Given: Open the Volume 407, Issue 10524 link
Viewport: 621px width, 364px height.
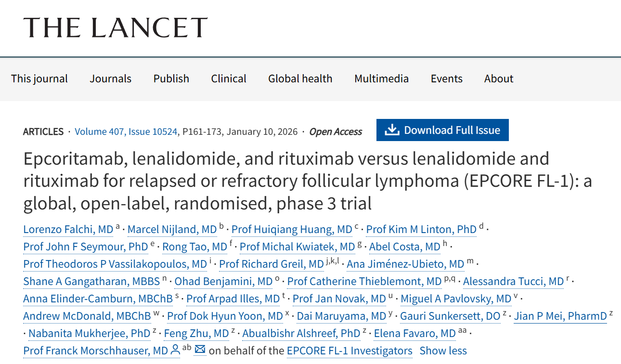Looking at the screenshot, I should (126, 131).
